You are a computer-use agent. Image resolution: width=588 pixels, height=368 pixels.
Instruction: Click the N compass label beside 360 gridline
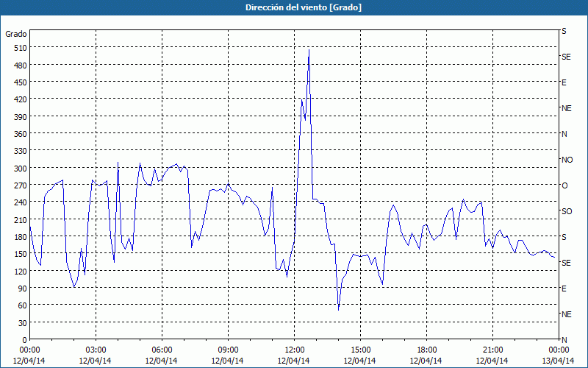pos(564,134)
